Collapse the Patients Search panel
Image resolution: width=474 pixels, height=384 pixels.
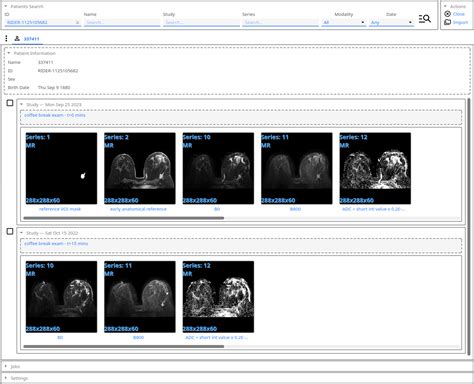click(x=6, y=6)
